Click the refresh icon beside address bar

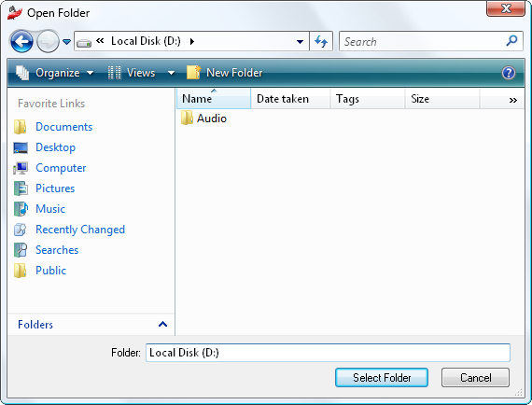click(321, 41)
